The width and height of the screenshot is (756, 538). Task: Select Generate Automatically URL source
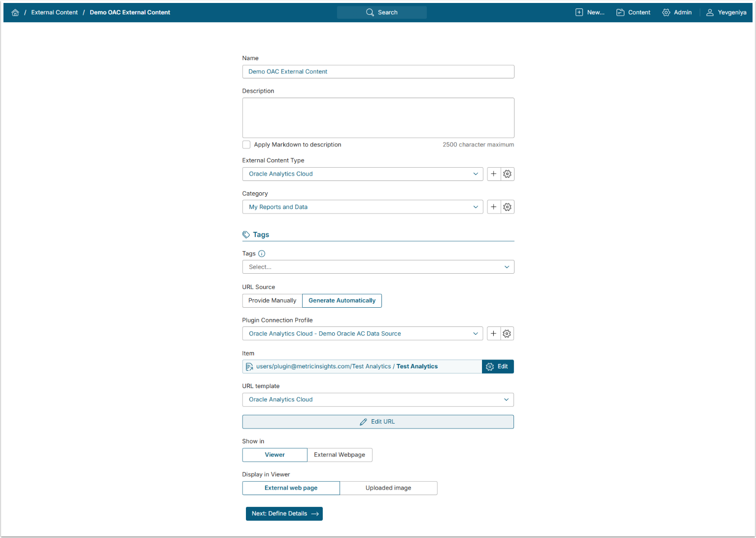(342, 301)
